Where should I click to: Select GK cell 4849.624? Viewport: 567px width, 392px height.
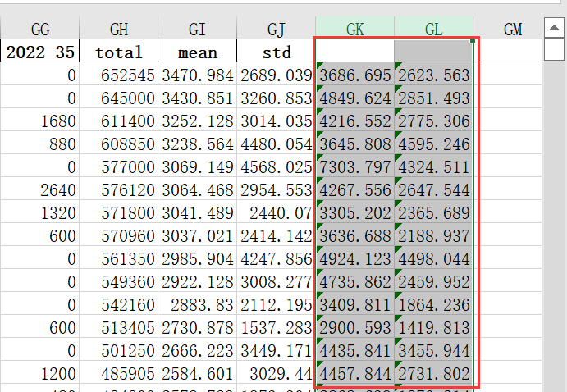coord(355,97)
